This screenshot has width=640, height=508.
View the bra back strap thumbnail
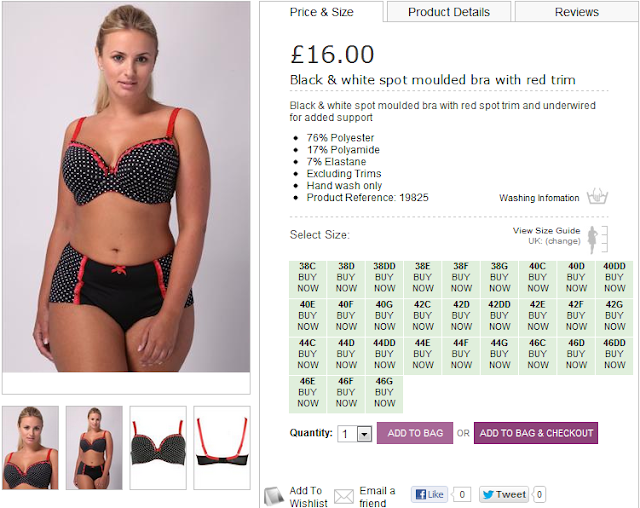(222, 448)
